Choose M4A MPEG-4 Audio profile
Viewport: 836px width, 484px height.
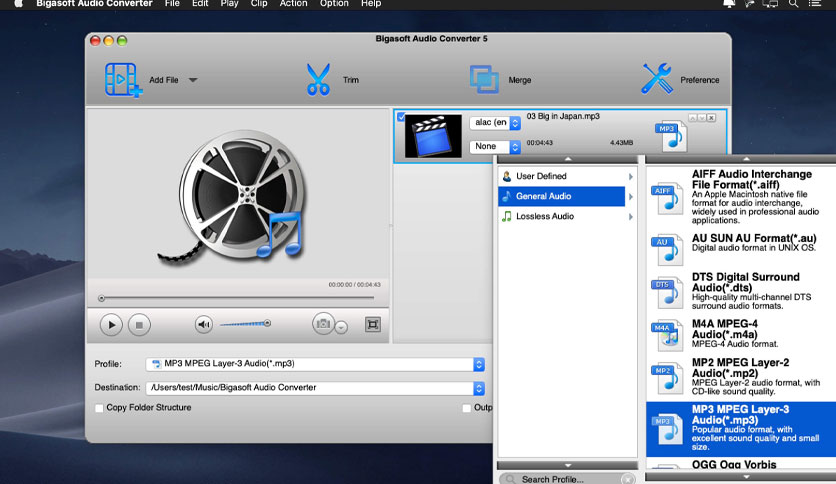(x=741, y=334)
